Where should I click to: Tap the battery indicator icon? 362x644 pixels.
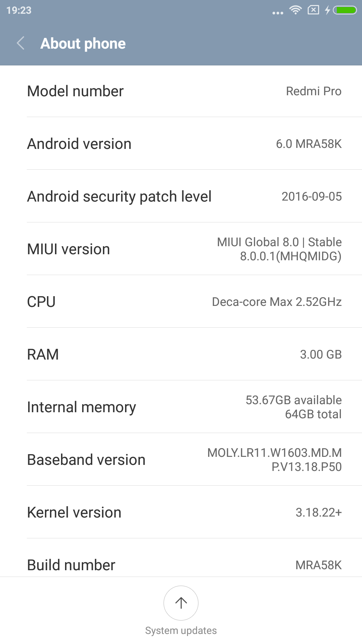click(345, 10)
